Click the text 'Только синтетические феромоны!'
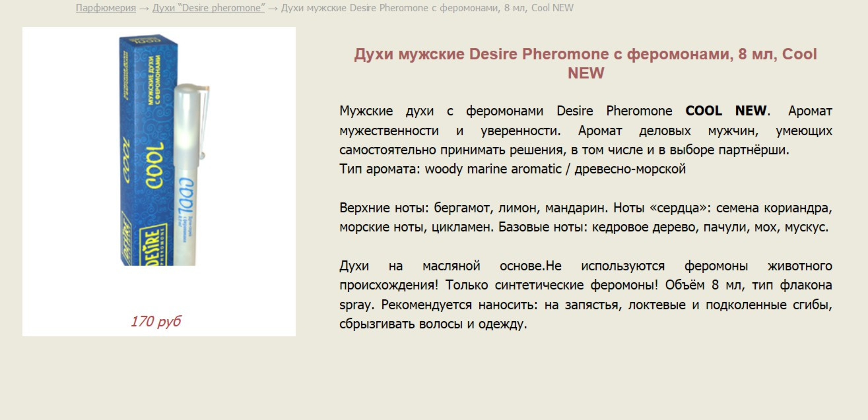This screenshot has width=868, height=420. click(551, 285)
